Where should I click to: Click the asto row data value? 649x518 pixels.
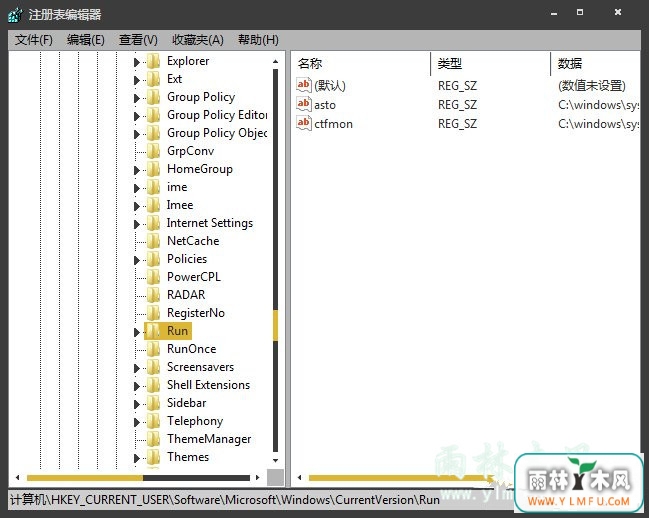[x=598, y=105]
